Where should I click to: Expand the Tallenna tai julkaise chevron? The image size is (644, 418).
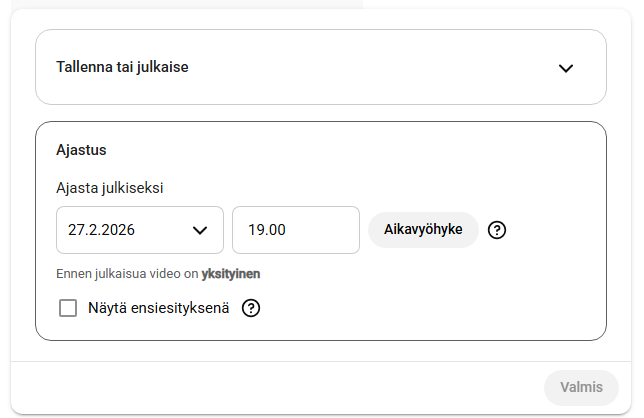(566, 68)
